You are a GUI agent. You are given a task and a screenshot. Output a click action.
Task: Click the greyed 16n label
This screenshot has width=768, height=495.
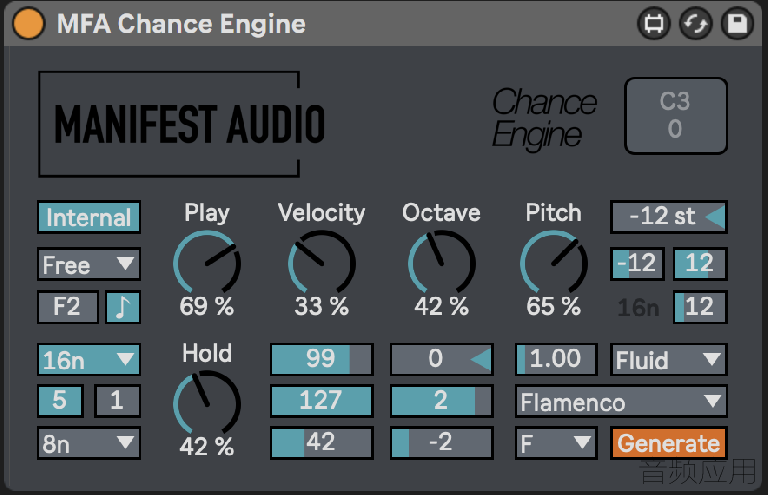[x=638, y=308]
